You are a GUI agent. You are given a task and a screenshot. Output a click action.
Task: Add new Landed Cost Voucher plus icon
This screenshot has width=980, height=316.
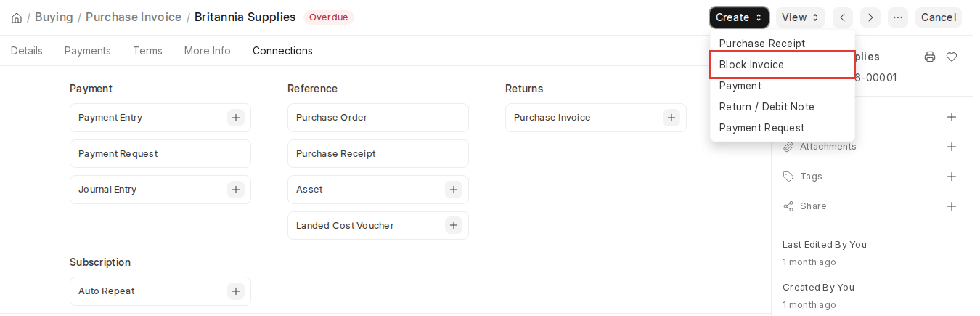[x=454, y=226]
